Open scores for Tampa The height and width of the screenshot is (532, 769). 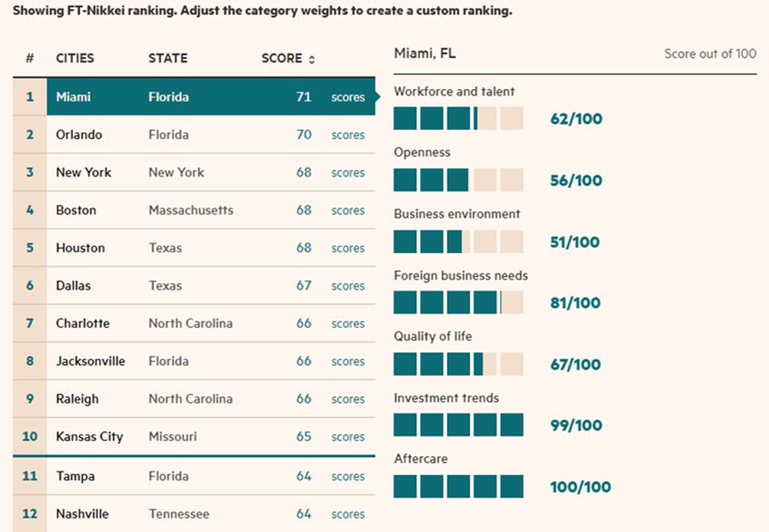tap(348, 477)
